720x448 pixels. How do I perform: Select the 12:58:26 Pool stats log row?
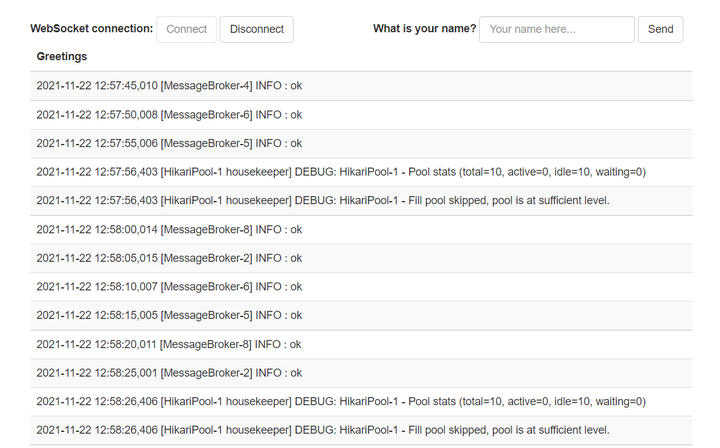click(x=361, y=402)
